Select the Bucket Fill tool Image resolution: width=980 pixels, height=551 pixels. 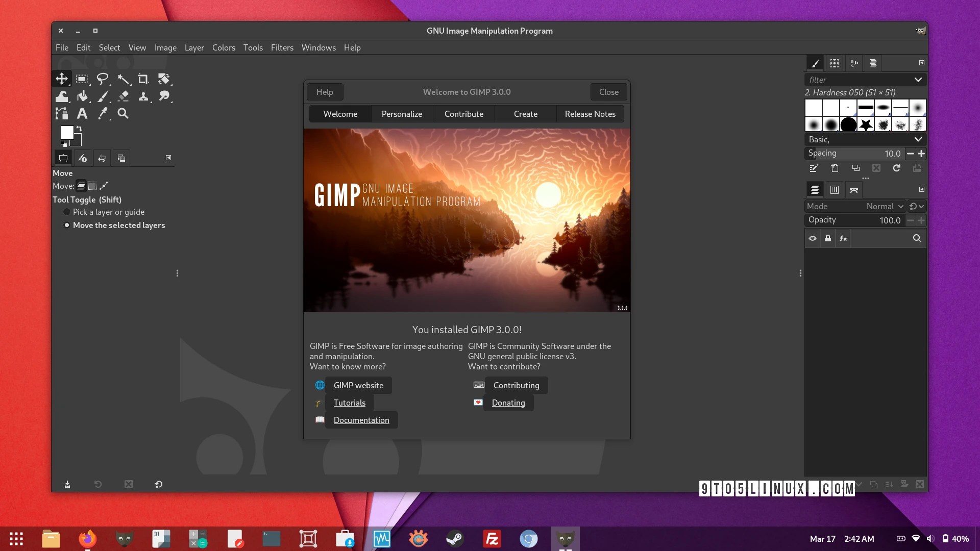click(x=82, y=96)
